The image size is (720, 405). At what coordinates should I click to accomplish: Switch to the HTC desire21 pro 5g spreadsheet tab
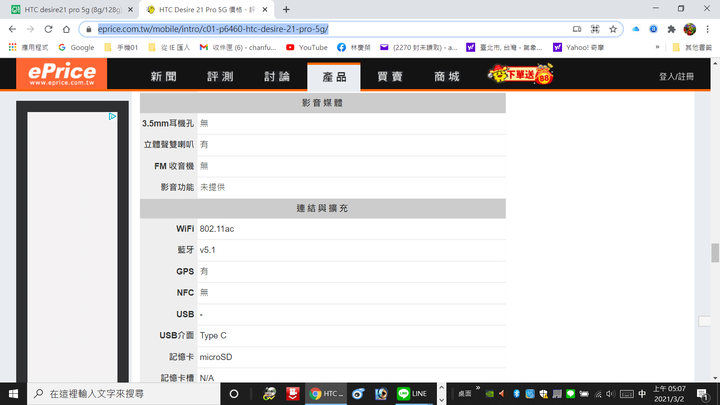(x=69, y=9)
